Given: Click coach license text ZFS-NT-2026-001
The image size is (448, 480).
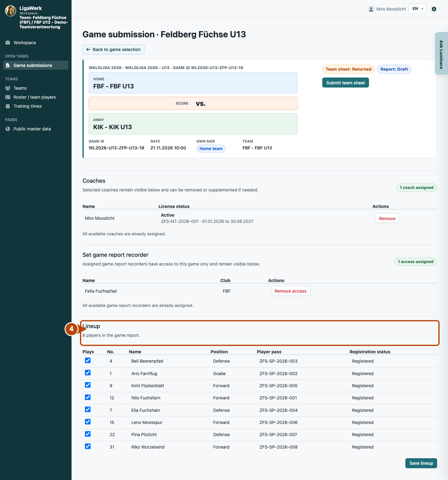Looking at the screenshot, I should pos(180,221).
